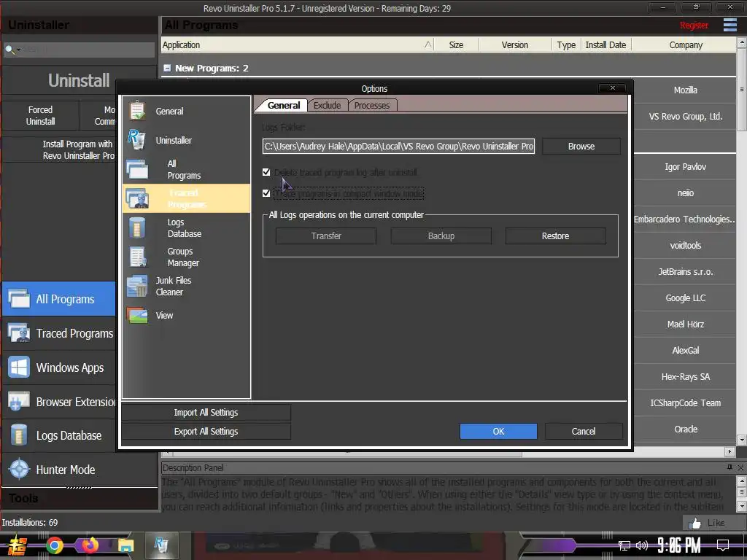Open the notification center icon

coord(723,545)
